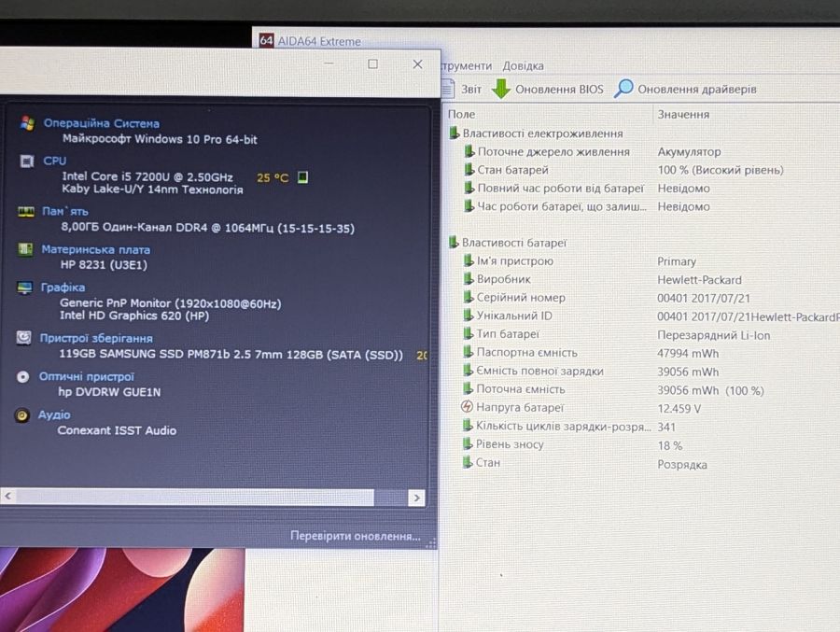840x632 pixels.
Task: Click the right arrow of the horizontal scrollbar
Action: coord(417,498)
